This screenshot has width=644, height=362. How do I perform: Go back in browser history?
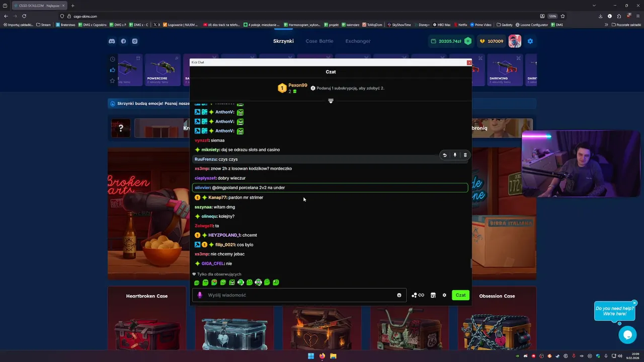[x=6, y=16]
